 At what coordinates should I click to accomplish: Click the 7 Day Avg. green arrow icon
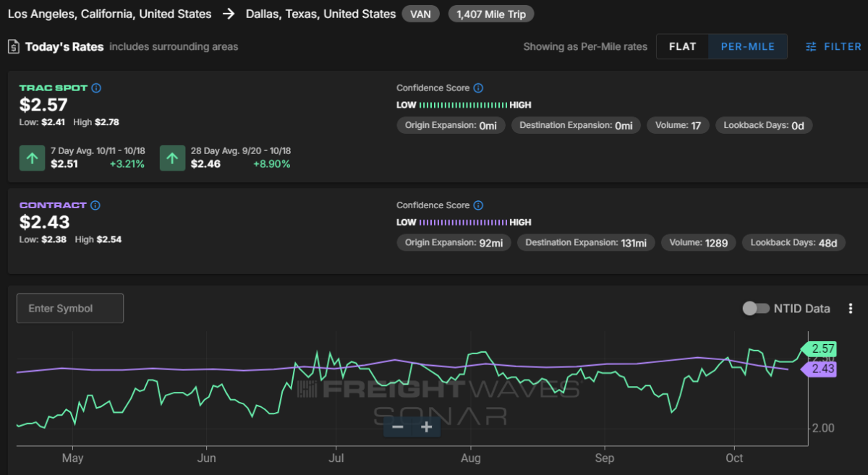click(32, 158)
